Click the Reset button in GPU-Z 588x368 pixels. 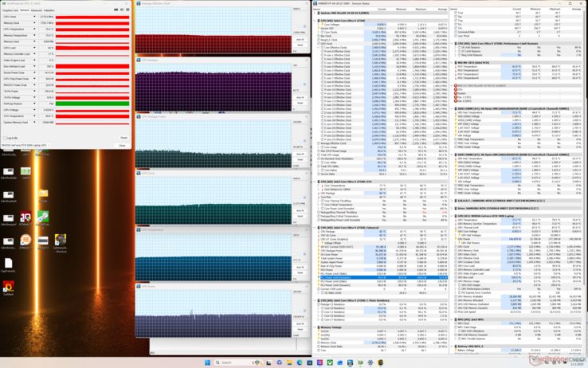click(x=123, y=138)
